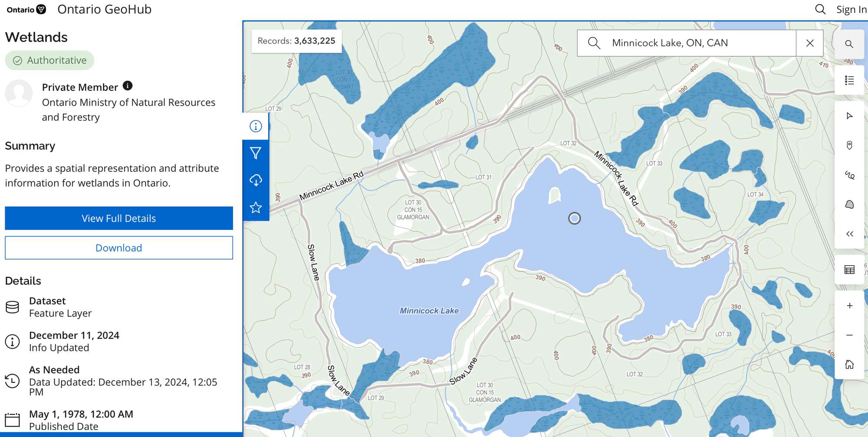Select the polygon area select tool

[849, 204]
